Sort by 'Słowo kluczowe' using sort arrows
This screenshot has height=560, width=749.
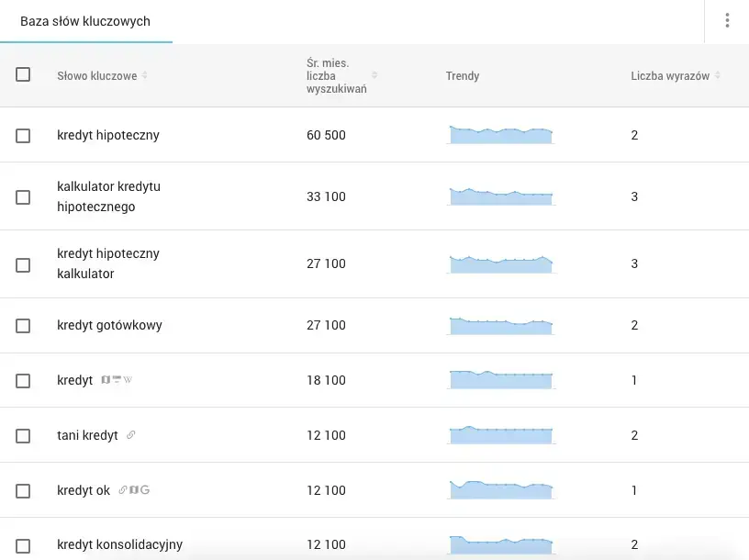[x=145, y=76]
